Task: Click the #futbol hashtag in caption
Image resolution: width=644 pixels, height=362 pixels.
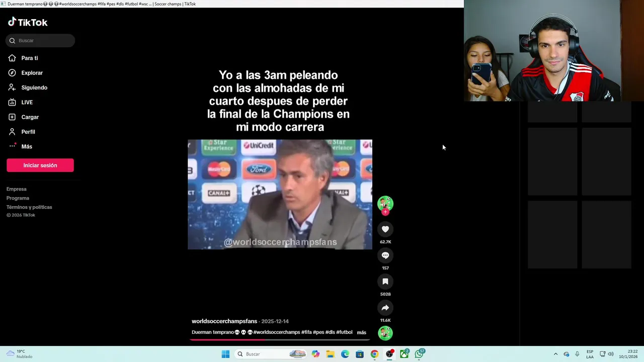Action: point(344,332)
